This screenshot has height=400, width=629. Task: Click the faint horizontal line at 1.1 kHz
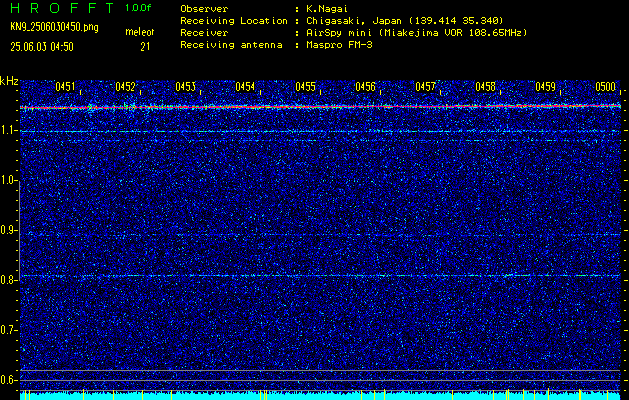pos(320,131)
